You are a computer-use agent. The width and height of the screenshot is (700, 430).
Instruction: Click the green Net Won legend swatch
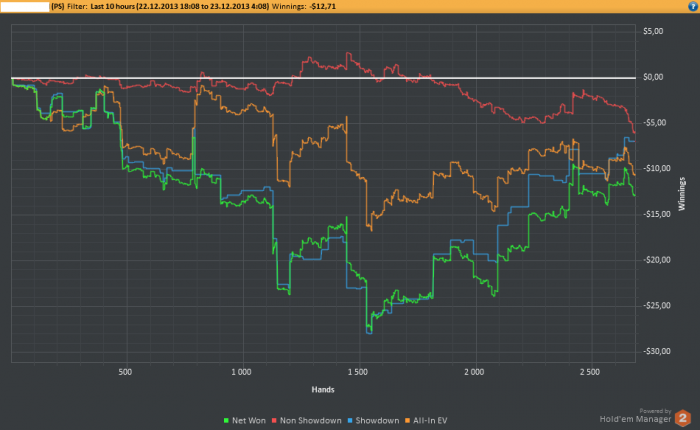click(226, 421)
